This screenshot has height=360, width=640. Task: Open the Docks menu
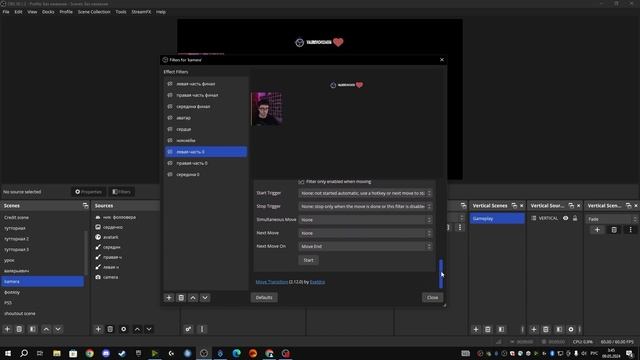[x=48, y=12]
